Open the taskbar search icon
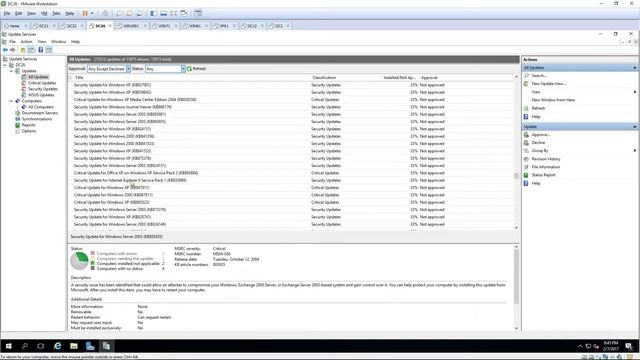 [x=24, y=346]
